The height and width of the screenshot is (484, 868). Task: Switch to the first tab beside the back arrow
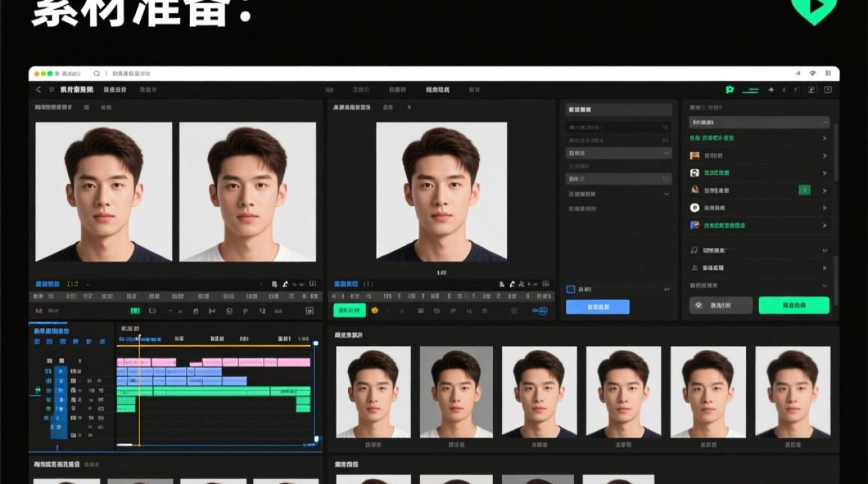point(77,90)
